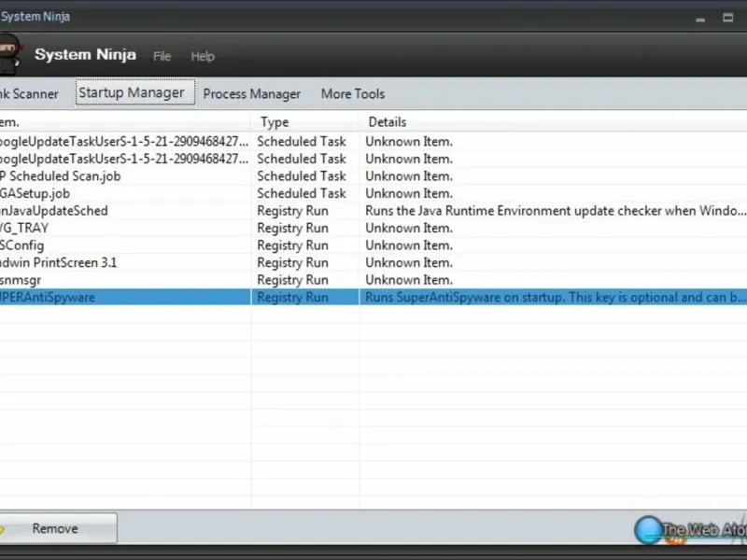The width and height of the screenshot is (747, 560).
Task: Click 'Unknown Item.' in the AVG_TRAY row
Action: pyautogui.click(x=409, y=228)
